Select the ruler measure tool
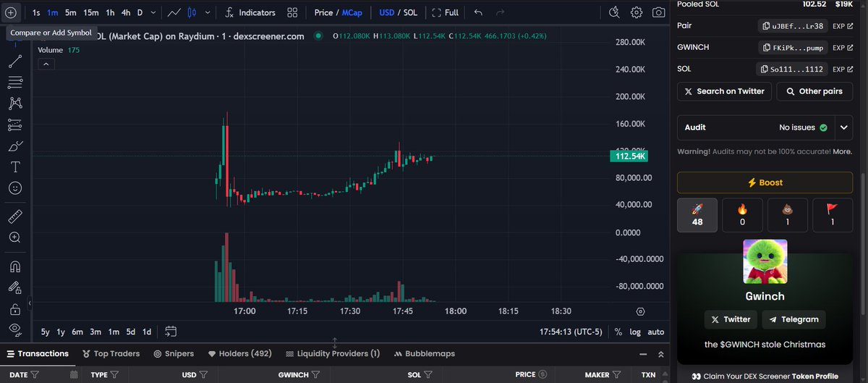This screenshot has width=868, height=383. click(14, 216)
